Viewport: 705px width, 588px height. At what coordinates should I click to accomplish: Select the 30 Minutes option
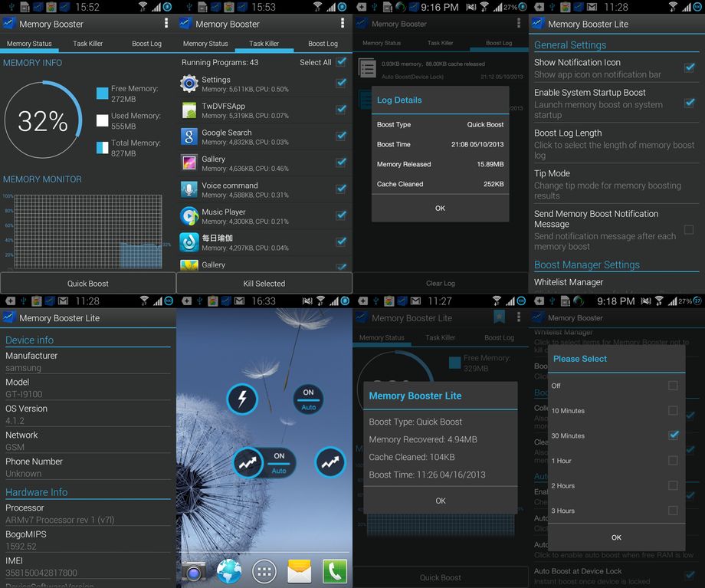[616, 435]
